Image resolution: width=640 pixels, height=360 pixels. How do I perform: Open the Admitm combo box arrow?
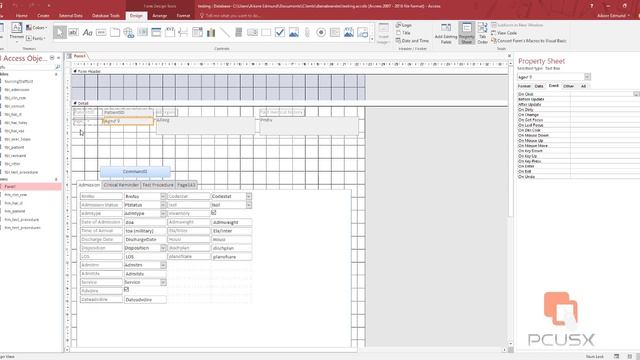click(x=163, y=265)
